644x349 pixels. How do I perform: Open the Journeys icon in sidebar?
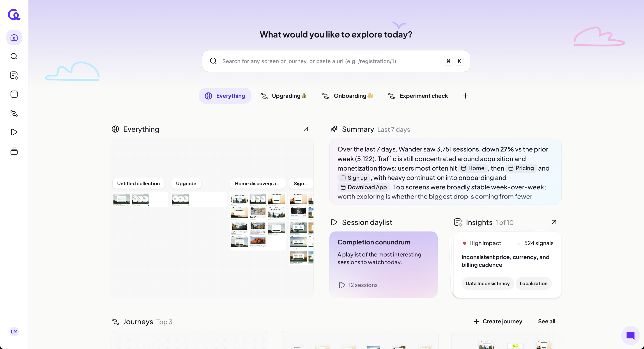[14, 113]
